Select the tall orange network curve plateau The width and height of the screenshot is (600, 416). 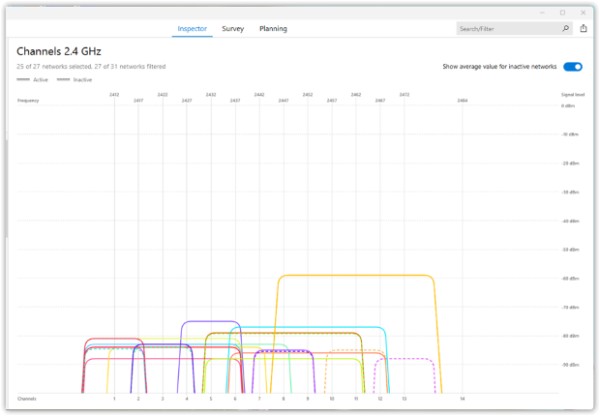click(356, 275)
